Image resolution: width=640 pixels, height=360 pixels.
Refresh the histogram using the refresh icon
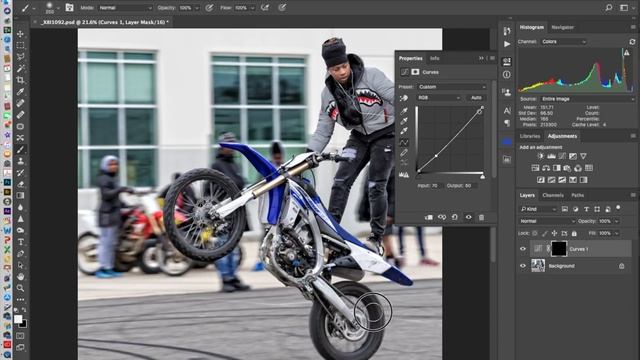pos(632,42)
